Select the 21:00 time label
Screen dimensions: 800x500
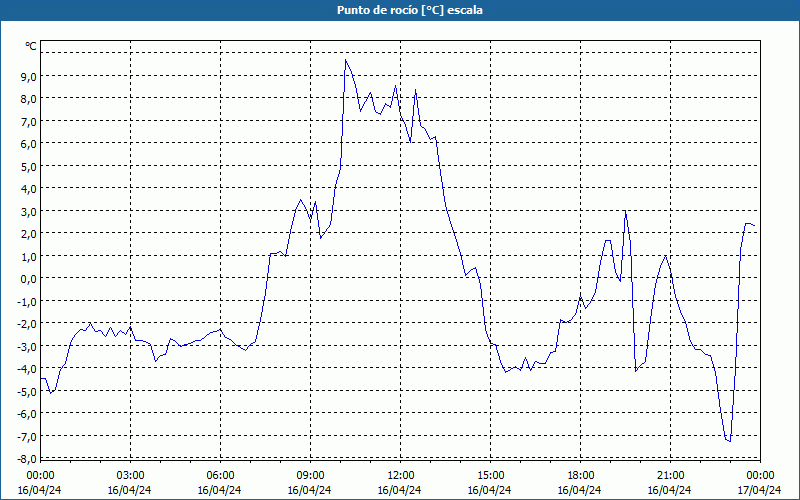pyautogui.click(x=670, y=476)
